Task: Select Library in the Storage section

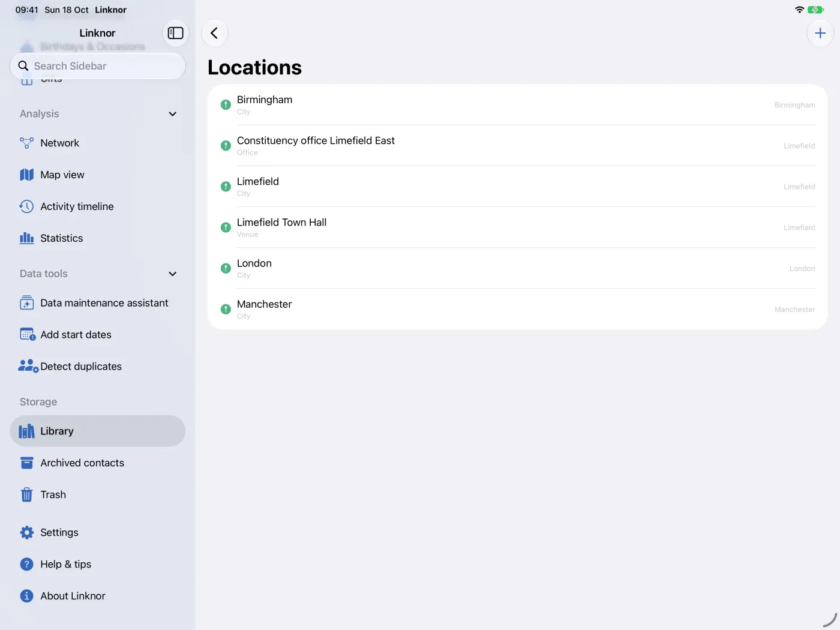Action: pyautogui.click(x=97, y=431)
